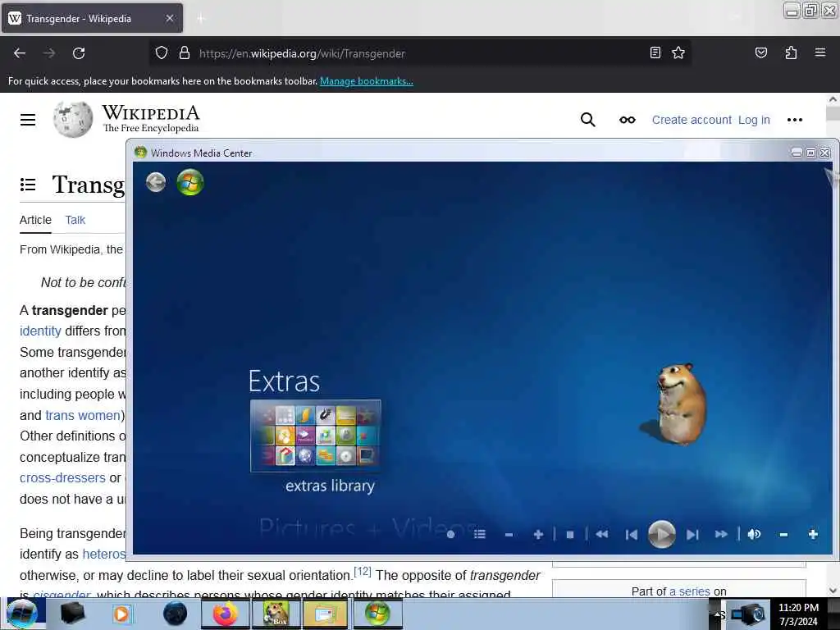Open the hamster Box taskbar app
Screen dimensions: 840x630
(x=276, y=614)
